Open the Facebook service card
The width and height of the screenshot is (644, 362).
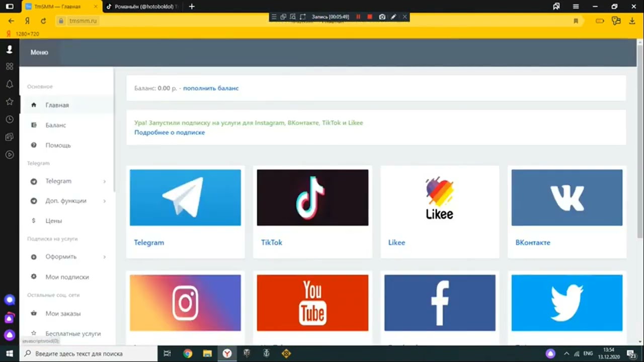[440, 303]
